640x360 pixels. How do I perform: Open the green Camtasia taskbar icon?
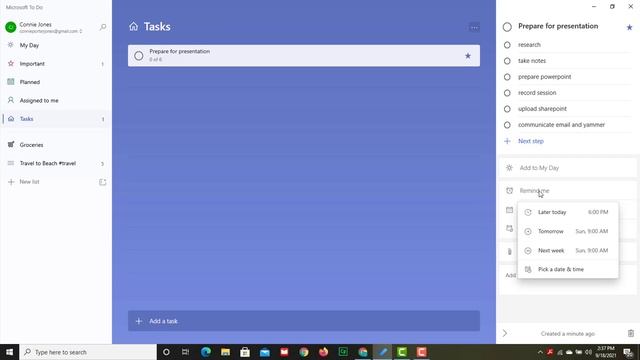click(x=402, y=352)
